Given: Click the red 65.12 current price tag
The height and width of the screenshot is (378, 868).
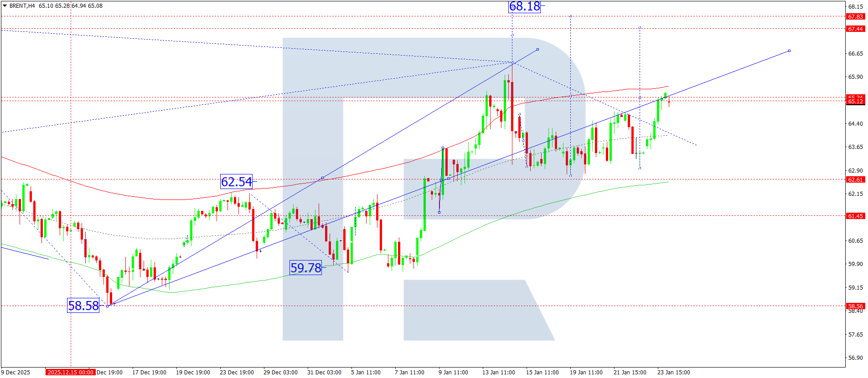Looking at the screenshot, I should pyautogui.click(x=855, y=101).
